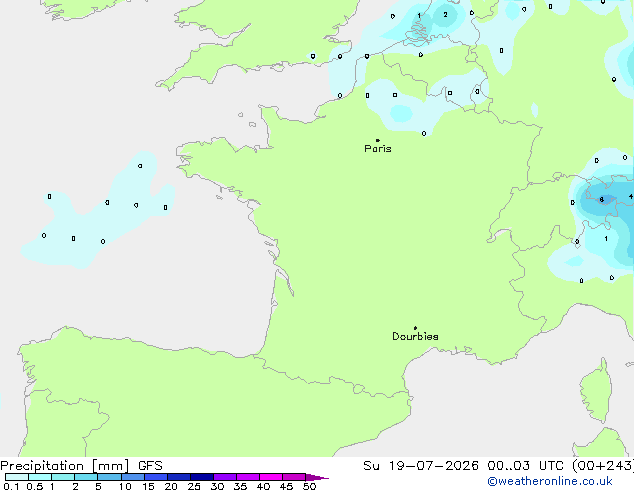Screen dimensions: 634x490
Task: Click the Dourbies location label
Action: coord(415,336)
